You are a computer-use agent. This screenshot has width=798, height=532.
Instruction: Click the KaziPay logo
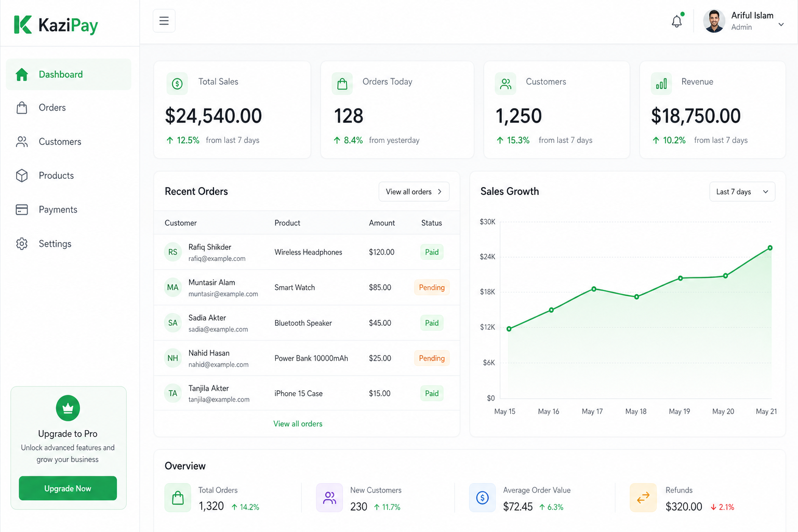click(56, 24)
